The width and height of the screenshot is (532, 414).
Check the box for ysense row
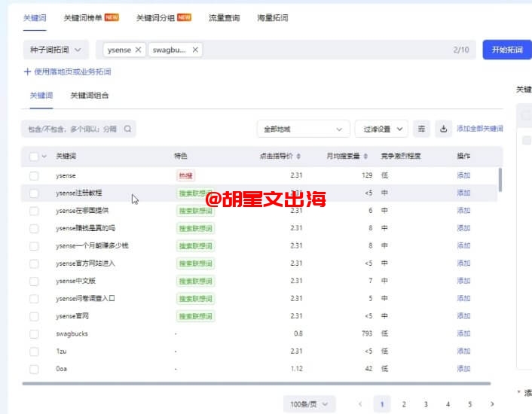point(34,176)
